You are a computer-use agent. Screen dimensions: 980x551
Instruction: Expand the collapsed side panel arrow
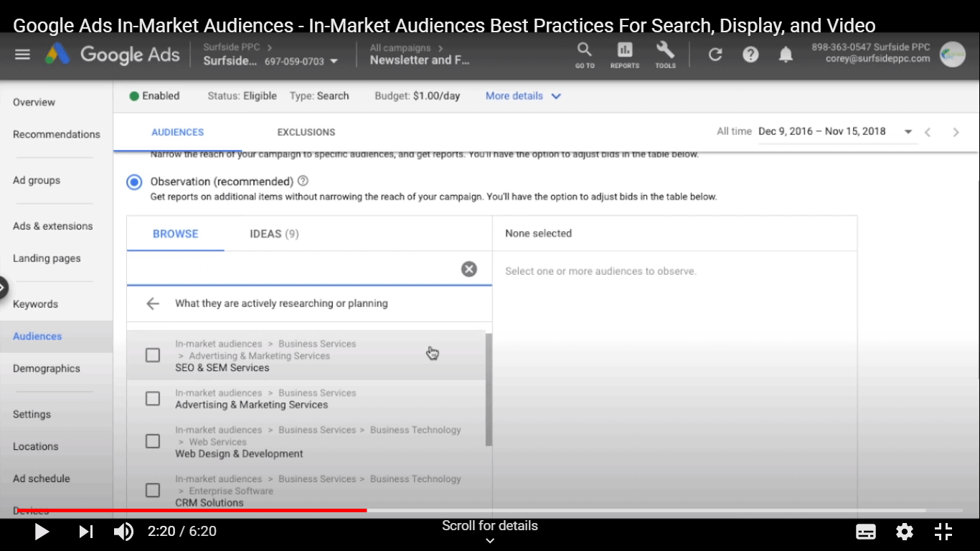3,288
